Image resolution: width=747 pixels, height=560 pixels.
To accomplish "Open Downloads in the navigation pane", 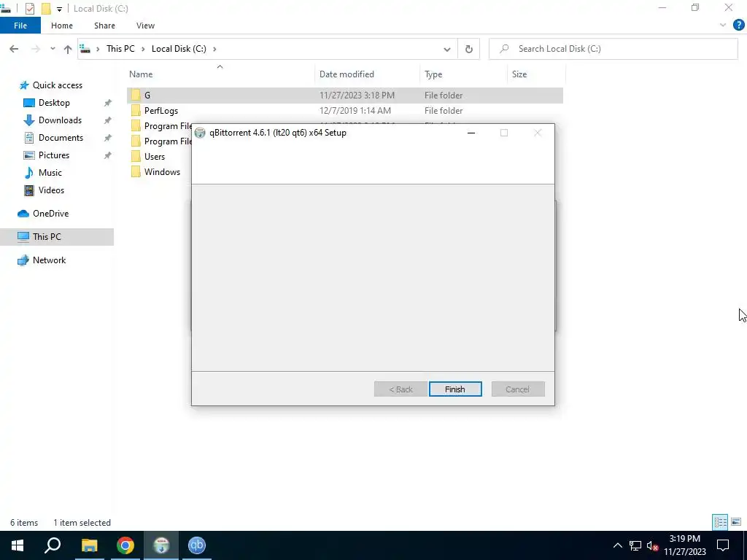I will pyautogui.click(x=60, y=120).
